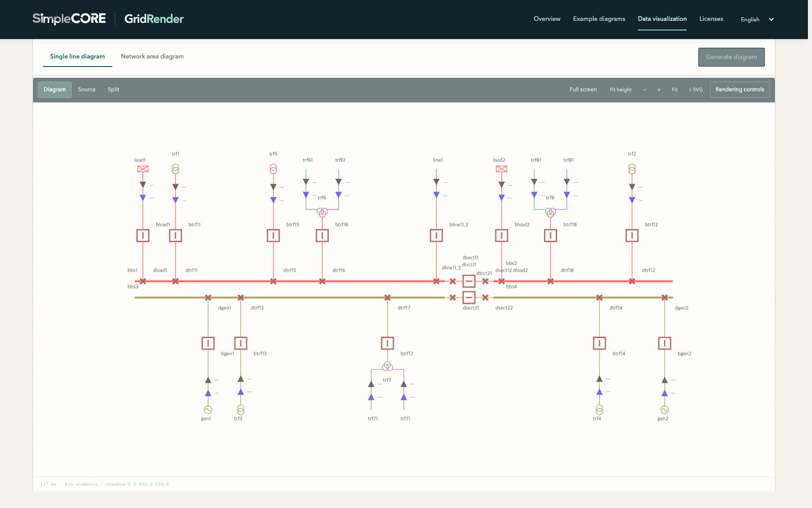Select the gen1 generator symbol

(208, 410)
